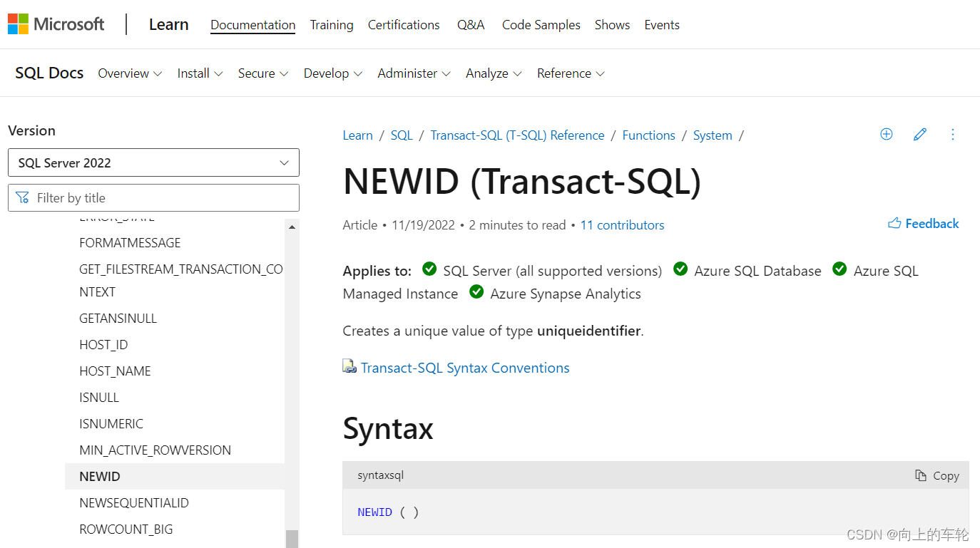980x548 pixels.
Task: Expand the Administer dropdown menu
Action: click(414, 73)
